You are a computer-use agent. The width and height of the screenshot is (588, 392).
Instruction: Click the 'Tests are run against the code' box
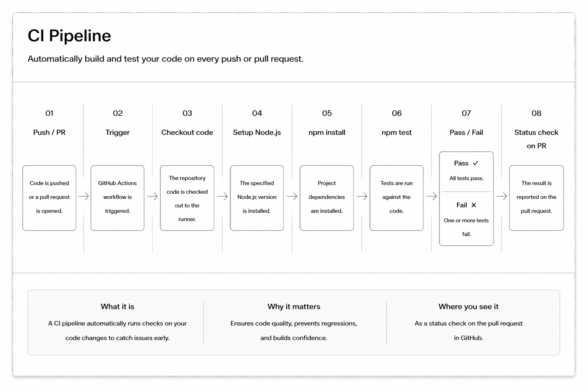(x=397, y=198)
